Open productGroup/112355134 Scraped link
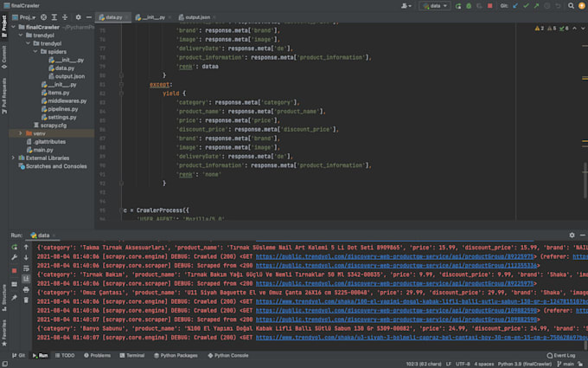 [396, 266]
